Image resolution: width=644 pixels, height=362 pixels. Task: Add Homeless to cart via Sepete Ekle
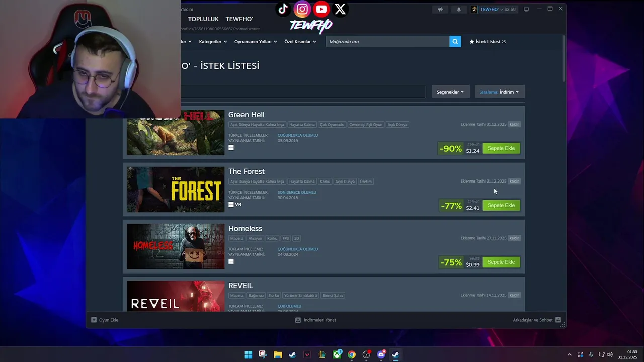point(501,262)
